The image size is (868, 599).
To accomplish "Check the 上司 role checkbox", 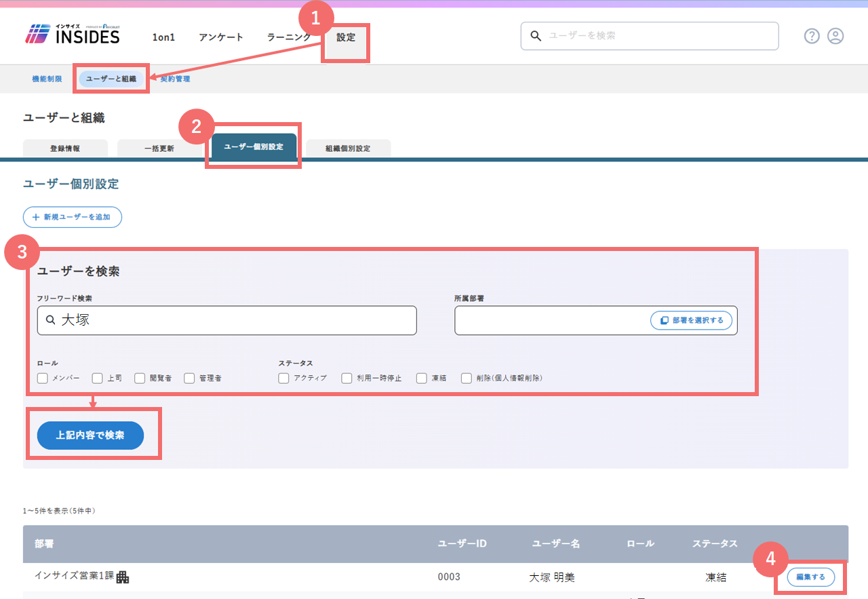I will pyautogui.click(x=98, y=378).
